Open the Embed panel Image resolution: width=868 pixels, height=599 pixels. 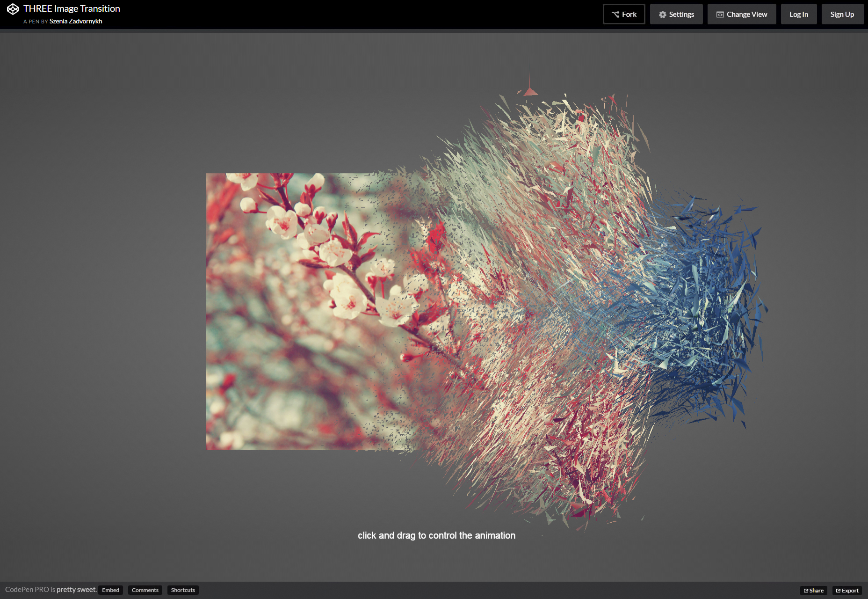click(110, 590)
